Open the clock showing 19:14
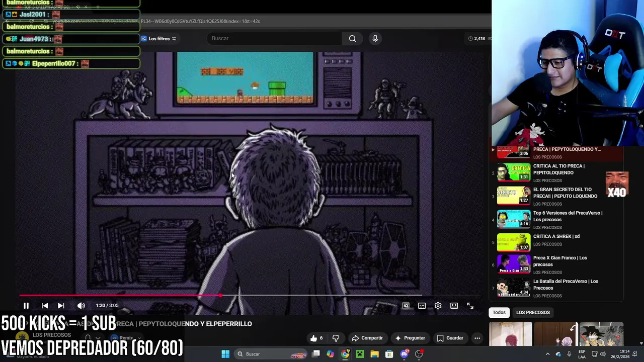Viewport: 644px width, 362px height. [620, 354]
